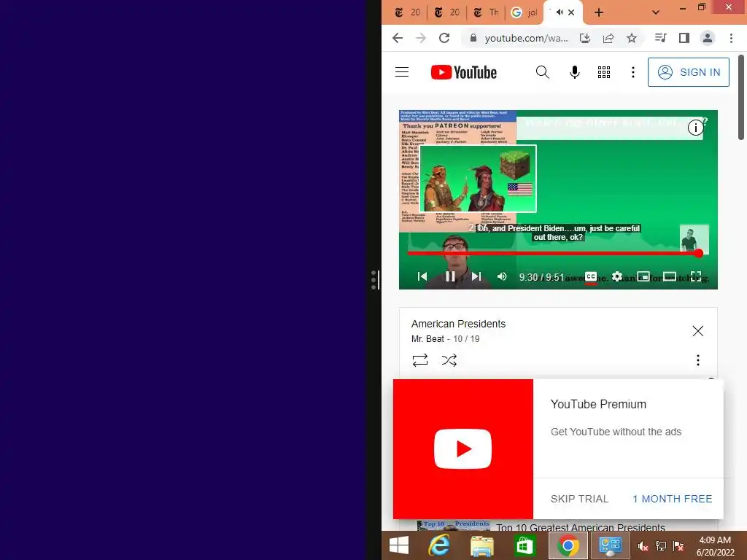Screen dimensions: 747x560
Task: Bookmark this tab with star icon
Action: [x=632, y=38]
